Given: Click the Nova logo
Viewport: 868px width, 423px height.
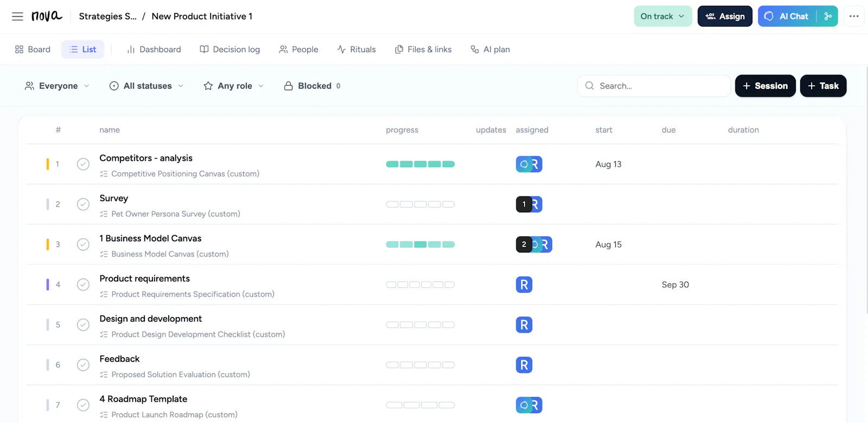Looking at the screenshot, I should tap(47, 16).
